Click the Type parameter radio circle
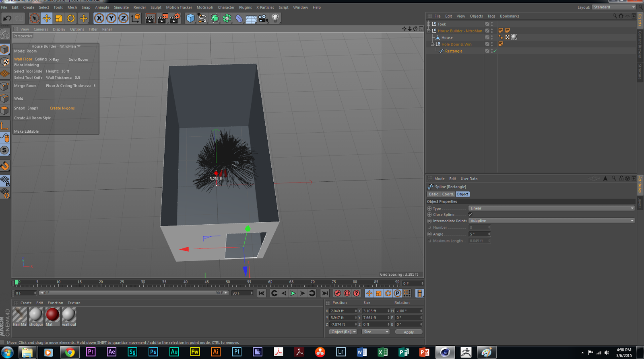 (429, 209)
